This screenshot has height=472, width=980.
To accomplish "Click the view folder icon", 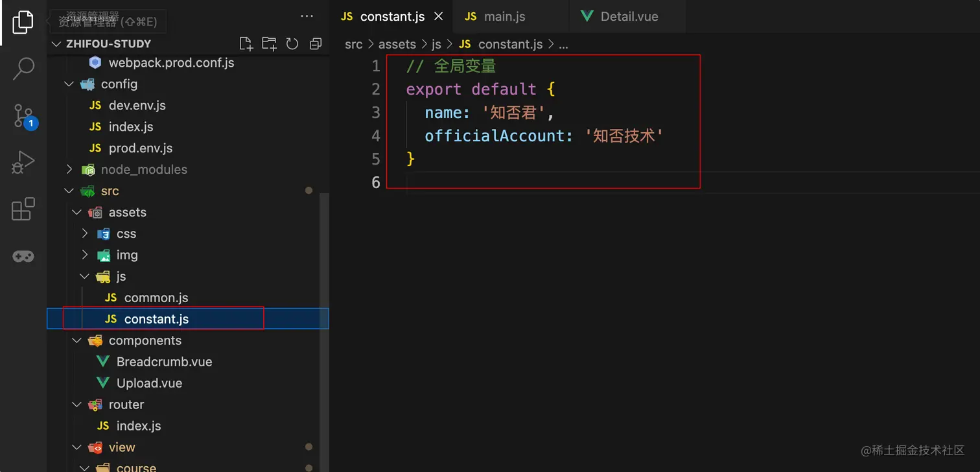I will click(95, 447).
